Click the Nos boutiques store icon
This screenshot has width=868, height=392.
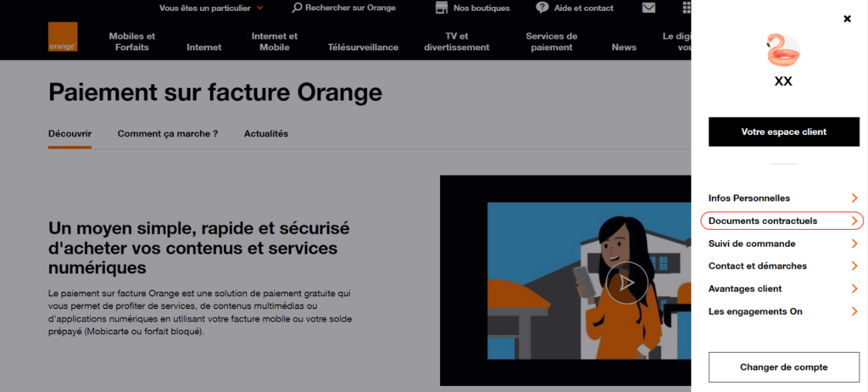[x=441, y=8]
